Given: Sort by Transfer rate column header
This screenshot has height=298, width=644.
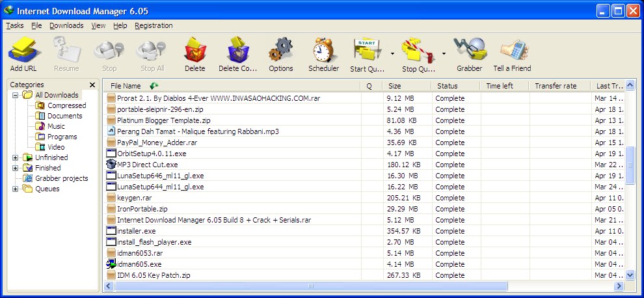Looking at the screenshot, I should pyautogui.click(x=560, y=86).
